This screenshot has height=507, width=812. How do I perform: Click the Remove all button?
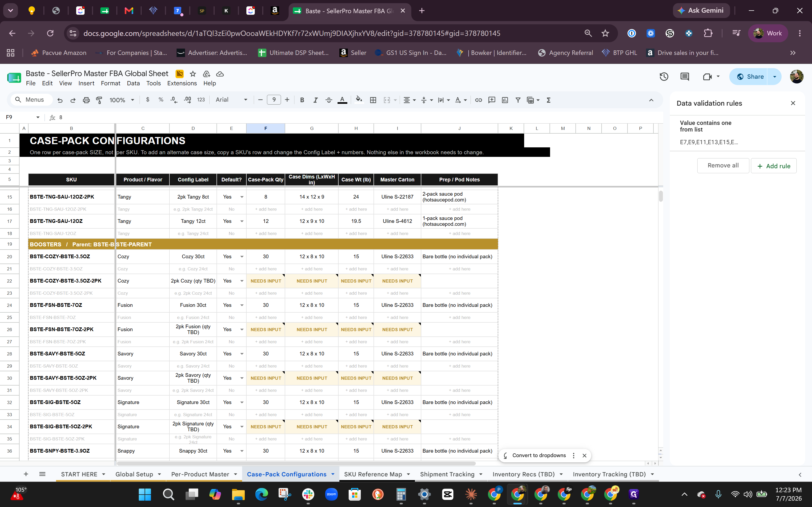coord(723,166)
